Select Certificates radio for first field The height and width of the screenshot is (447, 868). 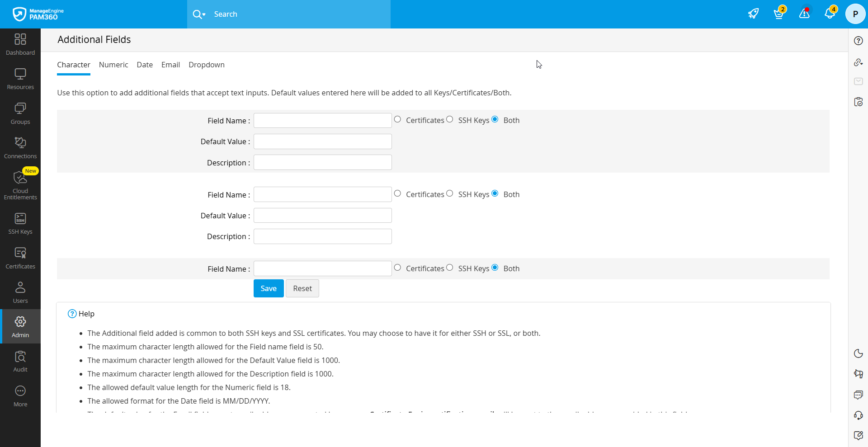point(397,119)
